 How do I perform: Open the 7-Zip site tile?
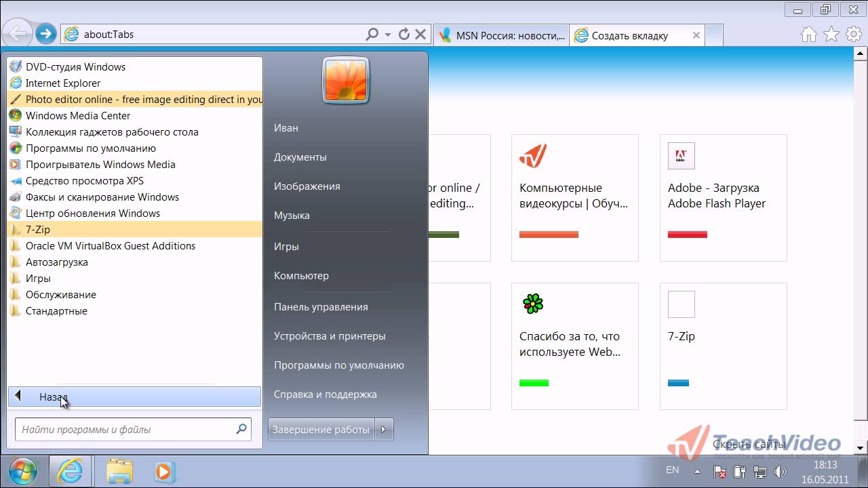pyautogui.click(x=724, y=346)
